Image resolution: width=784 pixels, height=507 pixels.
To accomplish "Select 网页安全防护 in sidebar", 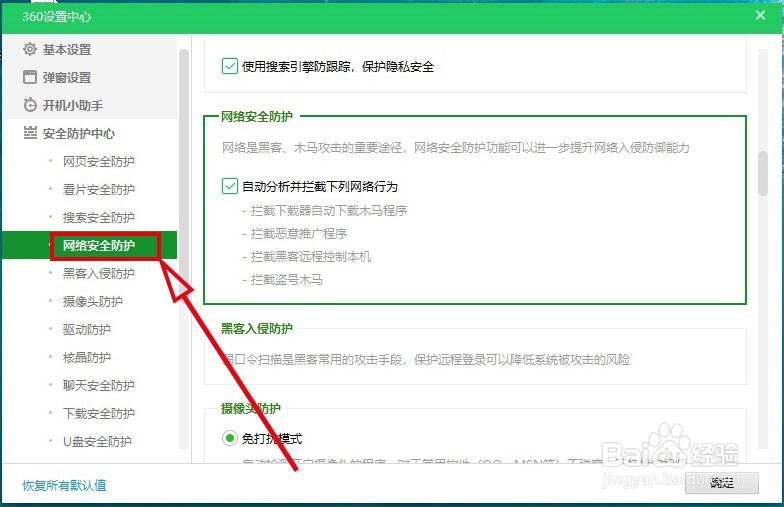I will [x=98, y=162].
